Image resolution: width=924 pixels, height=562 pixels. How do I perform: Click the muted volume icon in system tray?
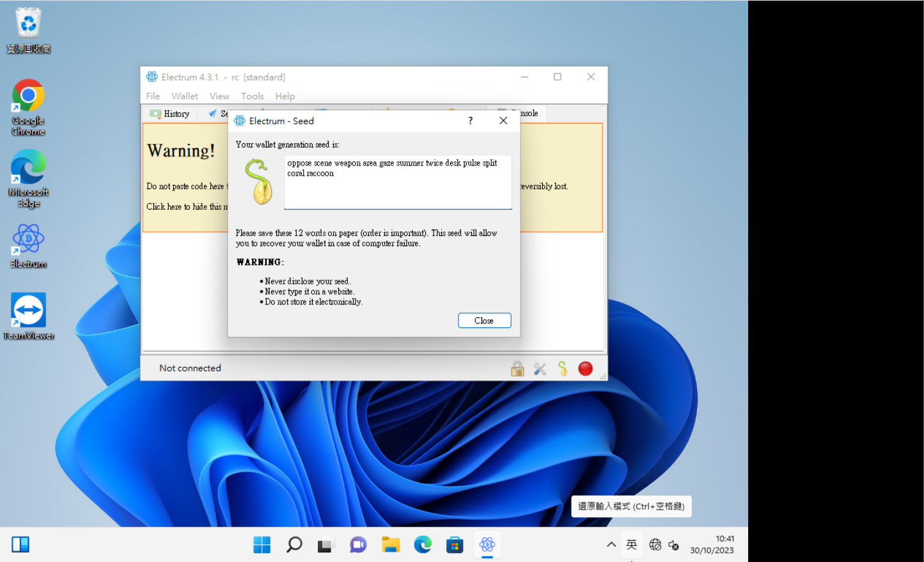click(x=674, y=545)
